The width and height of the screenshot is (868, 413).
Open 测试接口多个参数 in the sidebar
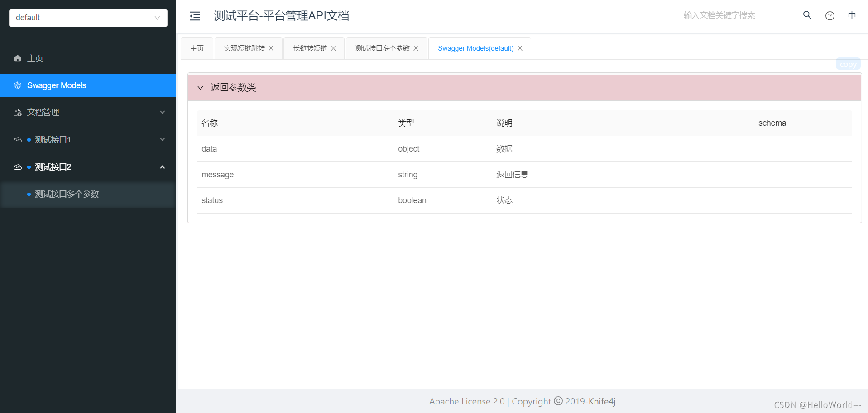tap(88, 194)
